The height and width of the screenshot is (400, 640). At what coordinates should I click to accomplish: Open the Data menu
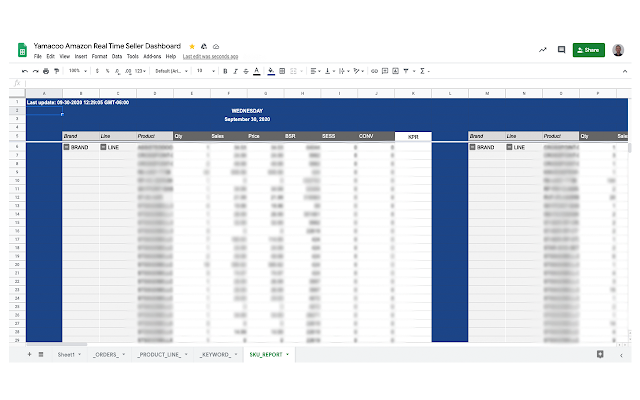117,56
